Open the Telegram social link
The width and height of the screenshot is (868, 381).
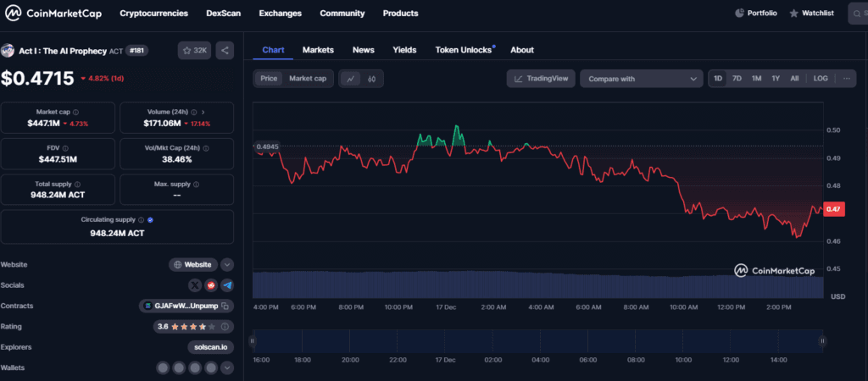[x=227, y=285]
